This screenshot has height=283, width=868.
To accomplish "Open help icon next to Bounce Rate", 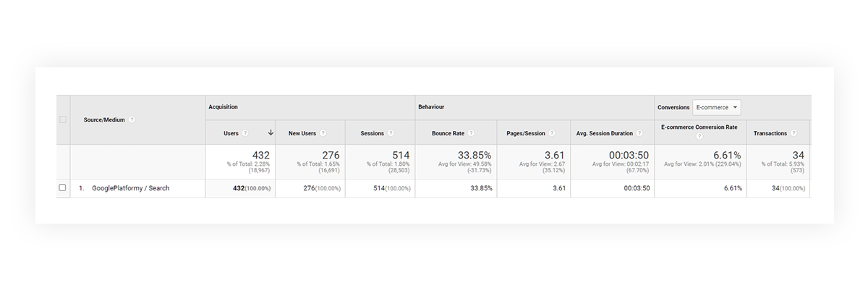I will pyautogui.click(x=471, y=133).
